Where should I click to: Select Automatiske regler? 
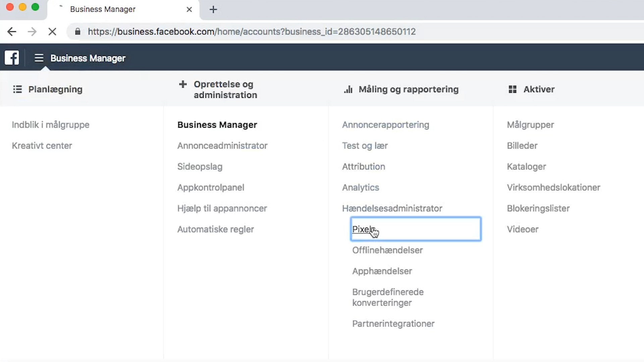[x=215, y=229]
